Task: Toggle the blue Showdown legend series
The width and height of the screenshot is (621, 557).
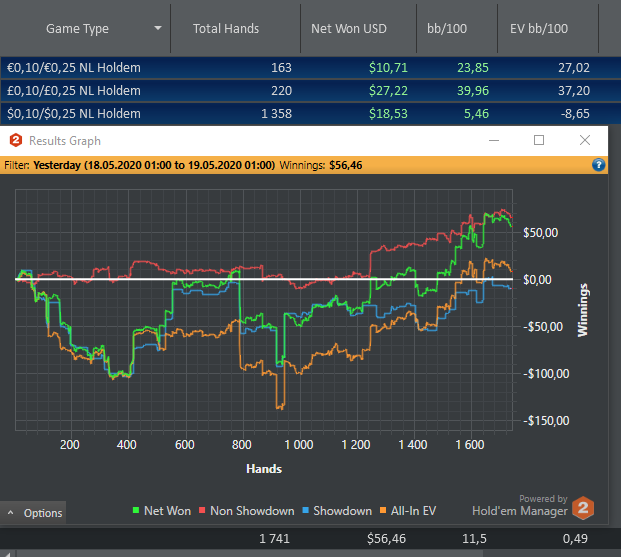Action: coord(337,511)
